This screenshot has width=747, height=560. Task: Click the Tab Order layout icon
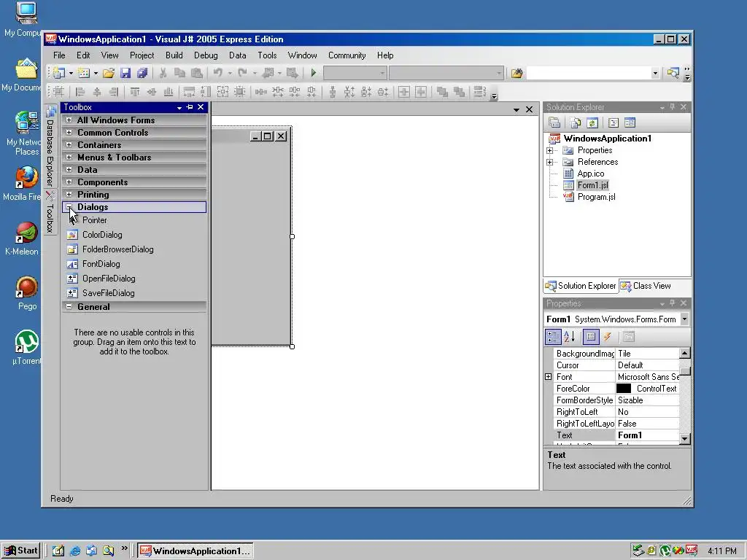pyautogui.click(x=480, y=92)
